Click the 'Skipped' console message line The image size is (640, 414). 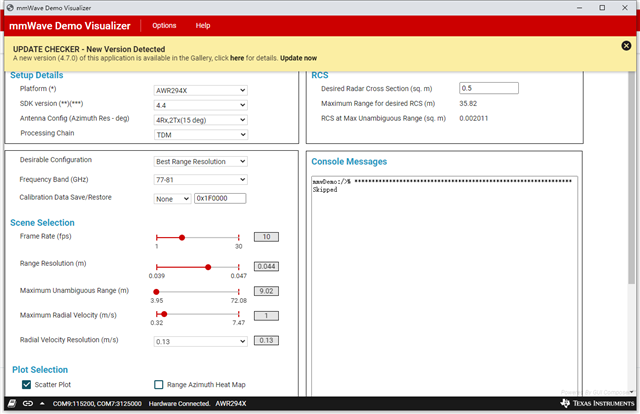[325, 189]
